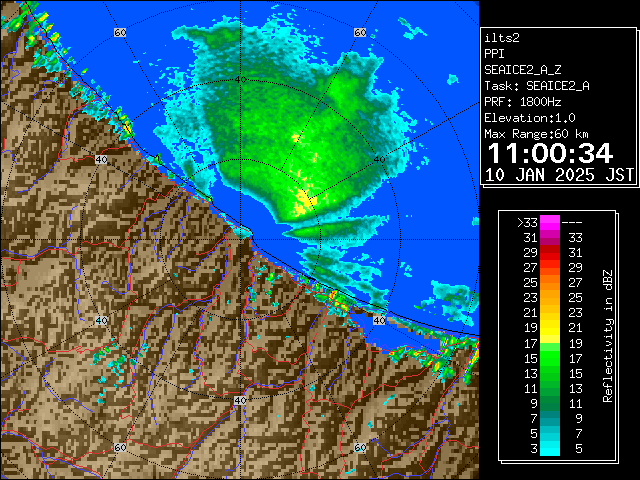Click the "60" range label at lower-right land

(x=360, y=447)
